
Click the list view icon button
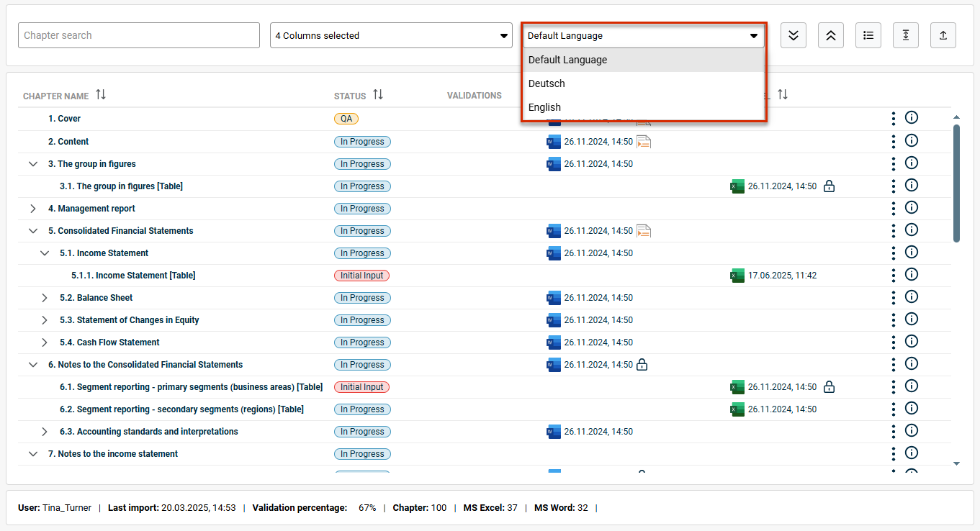tap(868, 35)
